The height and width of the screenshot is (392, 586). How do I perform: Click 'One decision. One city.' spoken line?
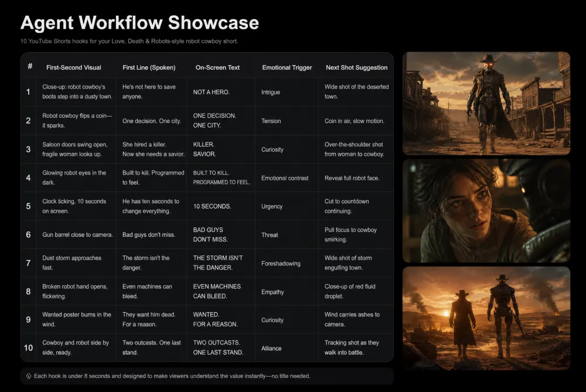tap(151, 121)
